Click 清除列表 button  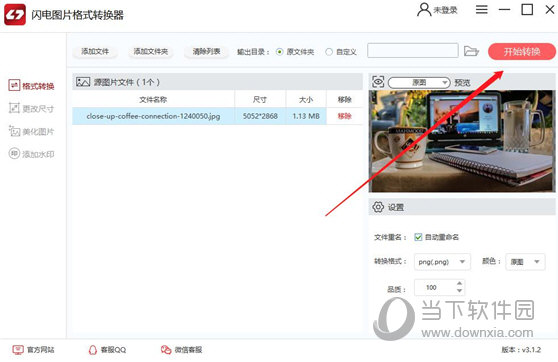tap(206, 52)
